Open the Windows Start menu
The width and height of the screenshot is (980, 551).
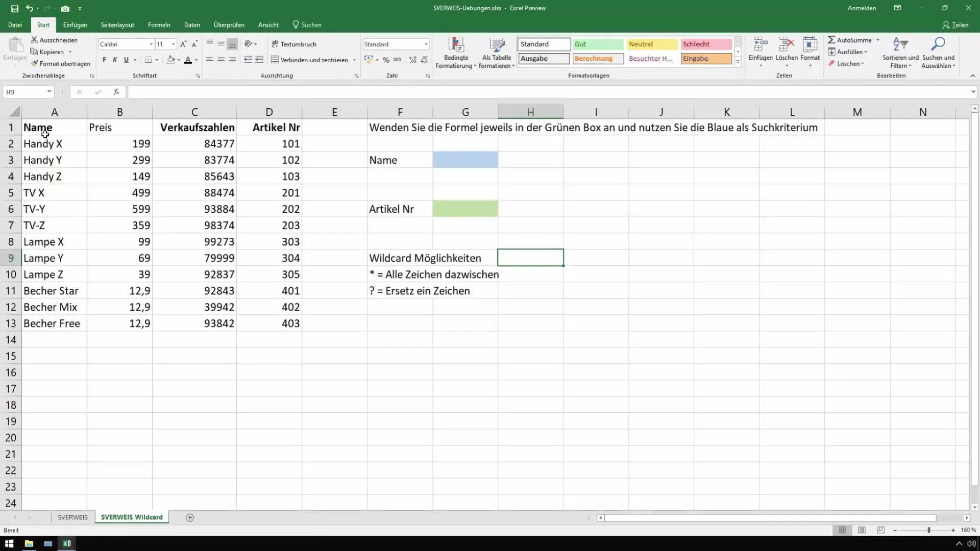click(x=9, y=543)
